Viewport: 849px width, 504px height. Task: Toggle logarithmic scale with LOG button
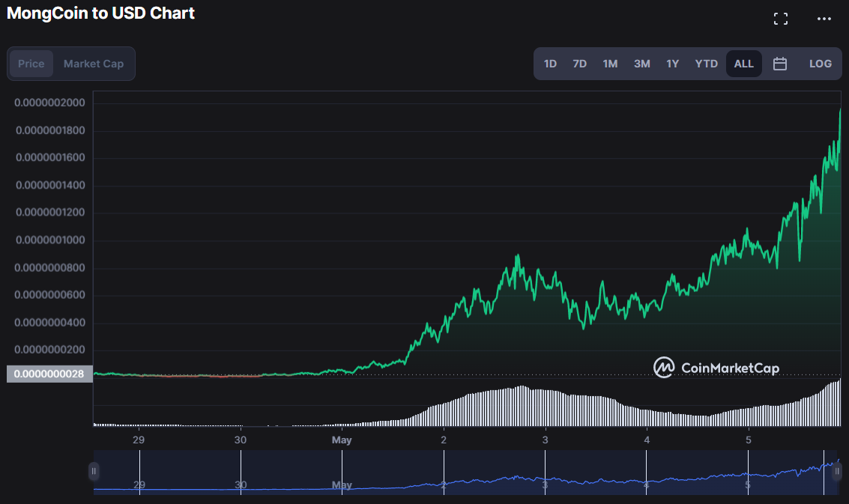point(821,64)
